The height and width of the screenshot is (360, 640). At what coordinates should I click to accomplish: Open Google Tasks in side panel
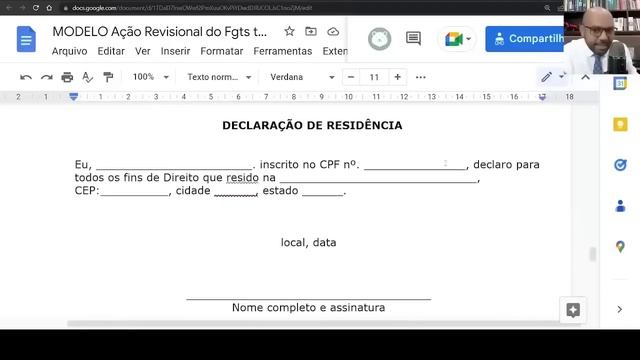pyautogui.click(x=620, y=165)
